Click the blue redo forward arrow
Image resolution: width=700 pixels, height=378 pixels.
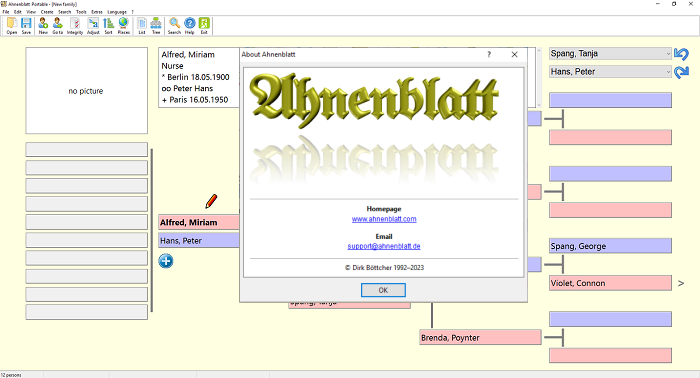click(x=681, y=72)
